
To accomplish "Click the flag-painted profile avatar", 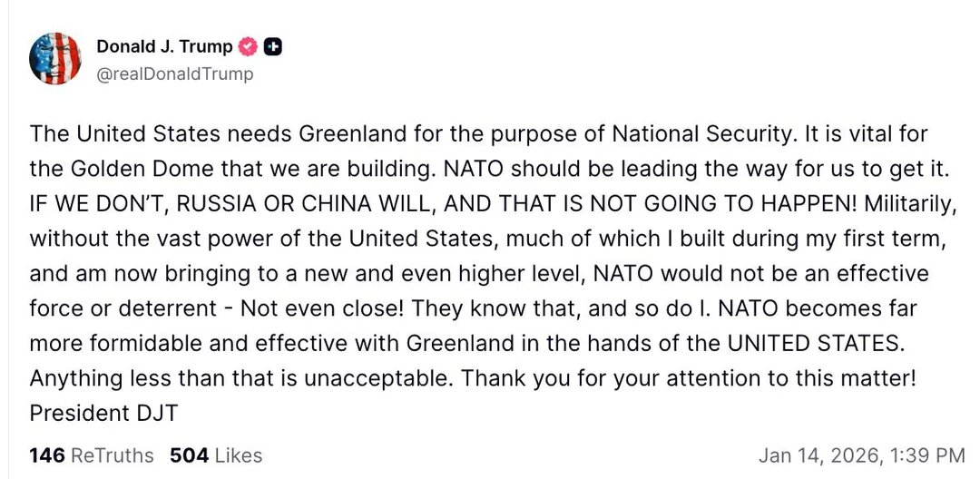I will 56,59.
